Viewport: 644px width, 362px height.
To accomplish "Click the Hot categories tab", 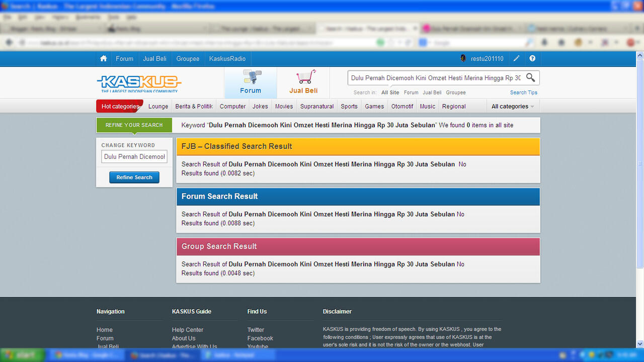I will pyautogui.click(x=120, y=106).
